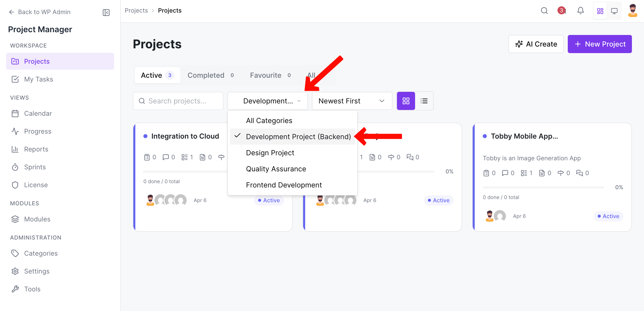Screen dimensions: 644x311
Task: Open the search magnifier in the top bar
Action: pyautogui.click(x=544, y=11)
